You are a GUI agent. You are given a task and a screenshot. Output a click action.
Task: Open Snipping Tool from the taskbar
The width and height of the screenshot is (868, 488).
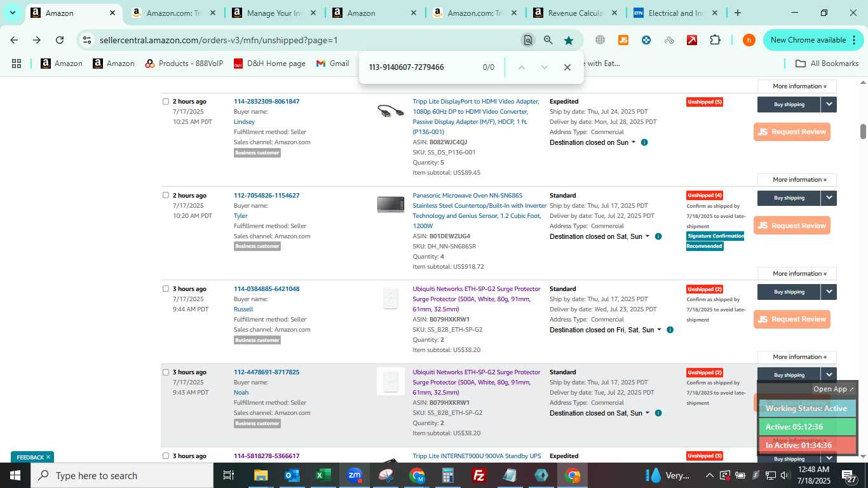point(386,475)
